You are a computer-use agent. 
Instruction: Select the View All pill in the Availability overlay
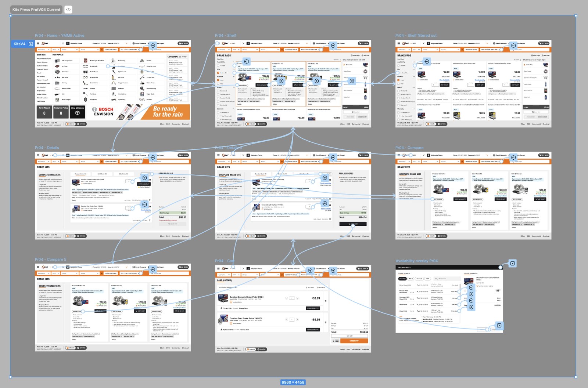402,279
